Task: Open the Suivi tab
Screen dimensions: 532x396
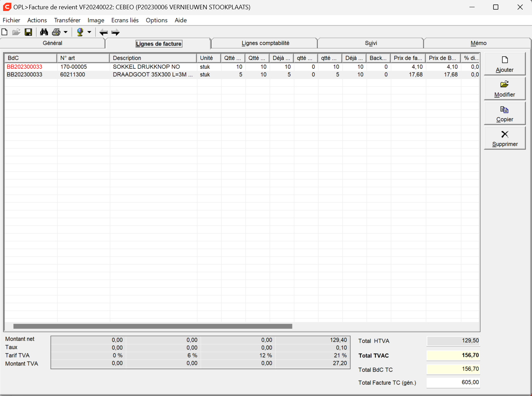Action: pos(371,43)
